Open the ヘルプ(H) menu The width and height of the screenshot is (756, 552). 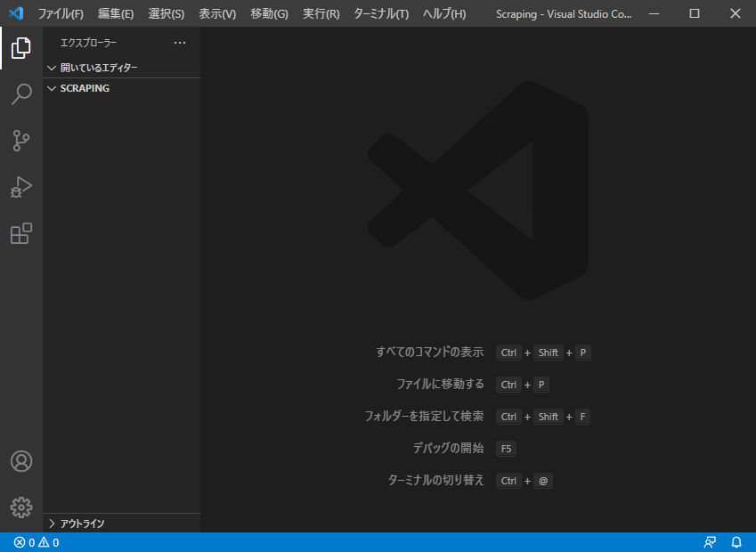coord(444,13)
